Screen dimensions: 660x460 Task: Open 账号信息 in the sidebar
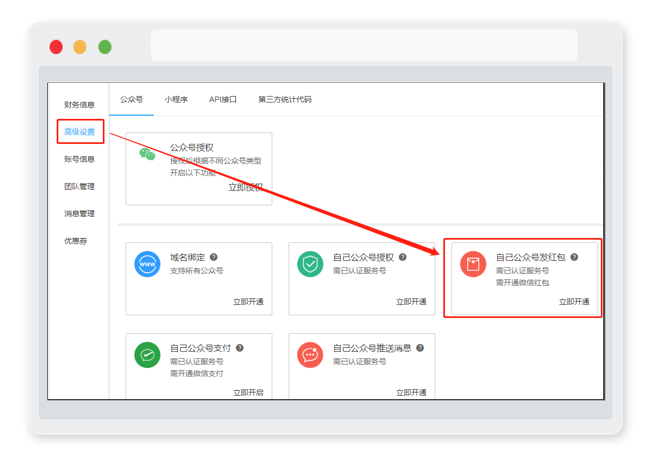79,159
